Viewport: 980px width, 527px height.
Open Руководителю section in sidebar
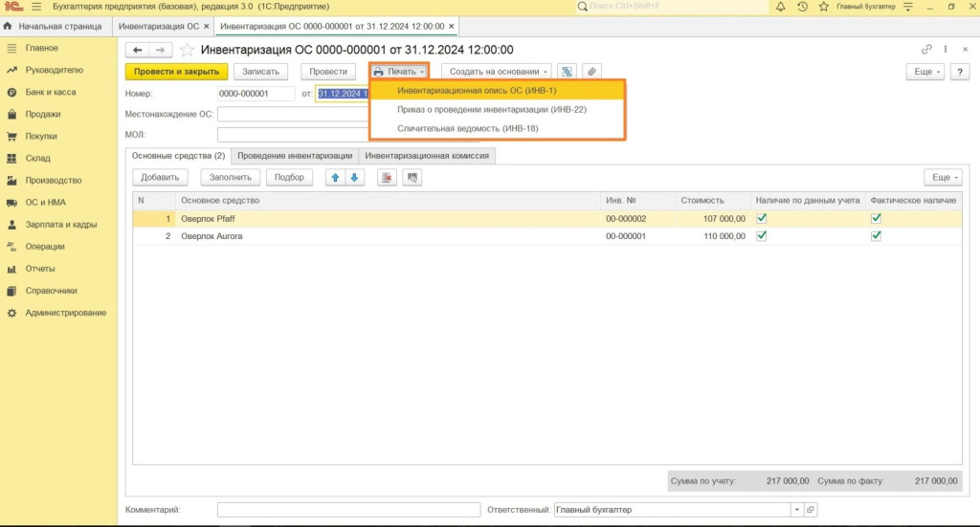[54, 70]
